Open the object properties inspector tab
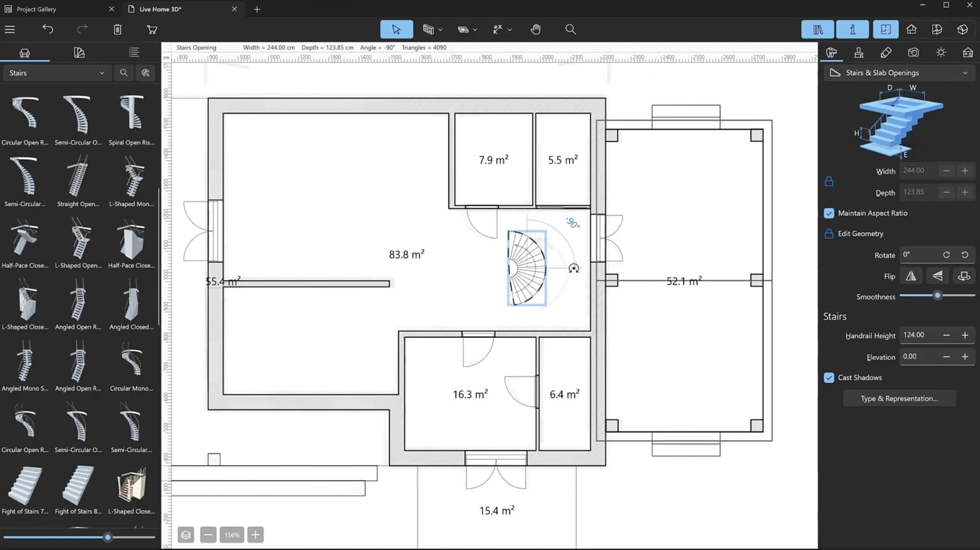This screenshot has width=980, height=550. [x=832, y=52]
